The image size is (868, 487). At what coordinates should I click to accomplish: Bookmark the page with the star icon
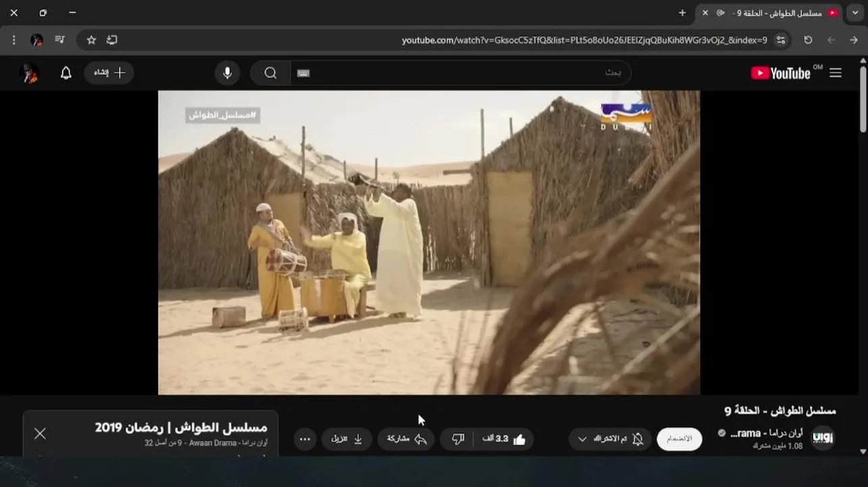pos(91,40)
